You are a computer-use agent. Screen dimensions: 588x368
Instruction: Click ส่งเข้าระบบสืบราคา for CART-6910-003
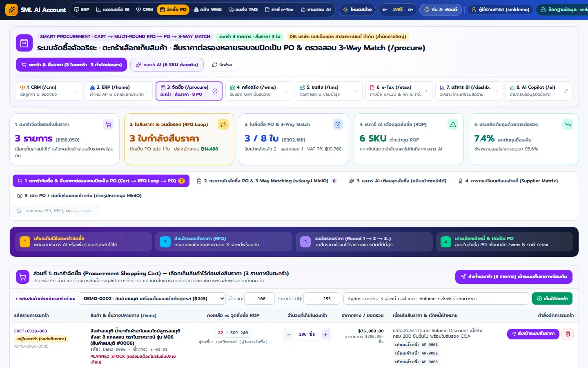pos(533,334)
